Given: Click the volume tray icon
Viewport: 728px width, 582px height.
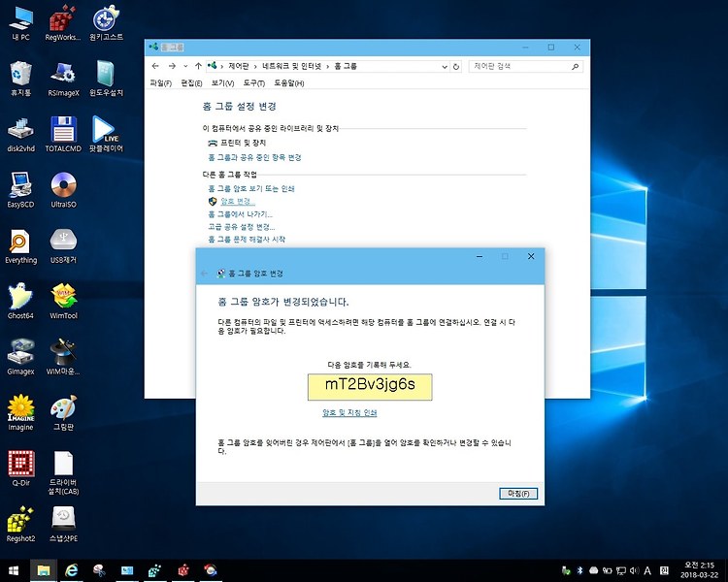Looking at the screenshot, I should pos(634,570).
